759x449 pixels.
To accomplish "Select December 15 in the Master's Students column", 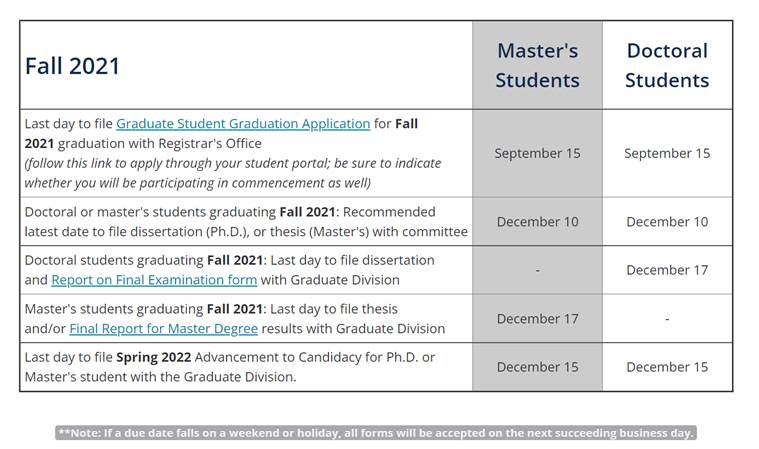I will [x=537, y=367].
